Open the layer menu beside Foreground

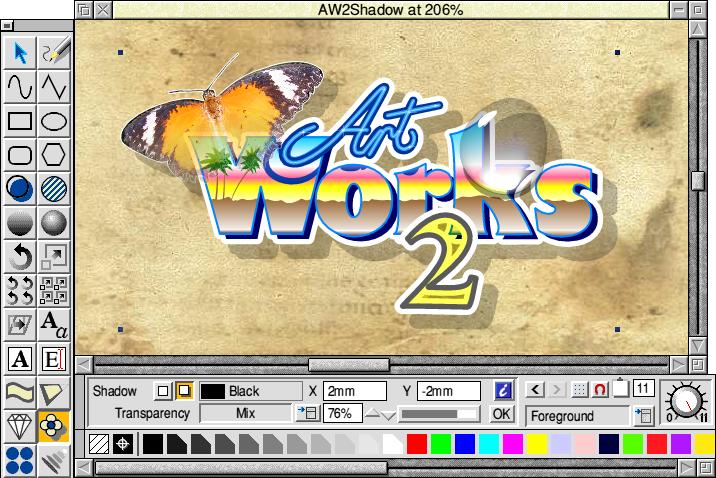(644, 415)
